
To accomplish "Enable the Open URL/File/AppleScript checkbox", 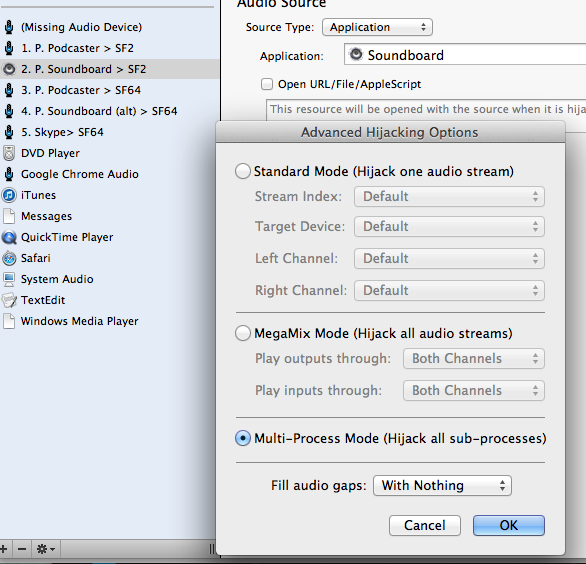I will coord(267,84).
